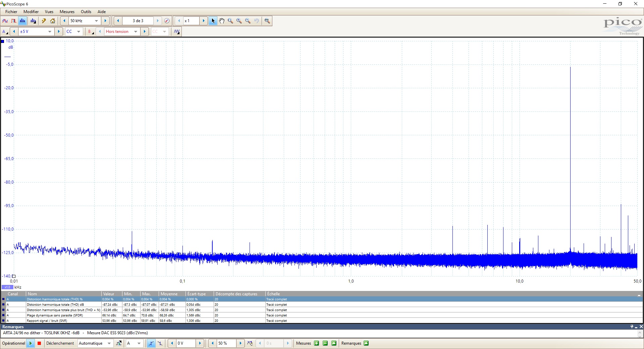This screenshot has width=644, height=349.
Task: Go to previous buffer capture
Action: click(x=118, y=21)
